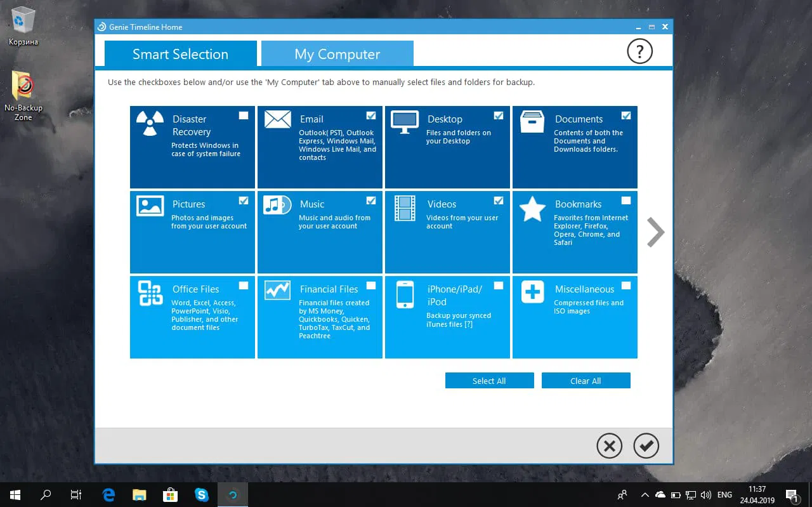
Task: Uncheck the Music checkbox
Action: (x=371, y=201)
